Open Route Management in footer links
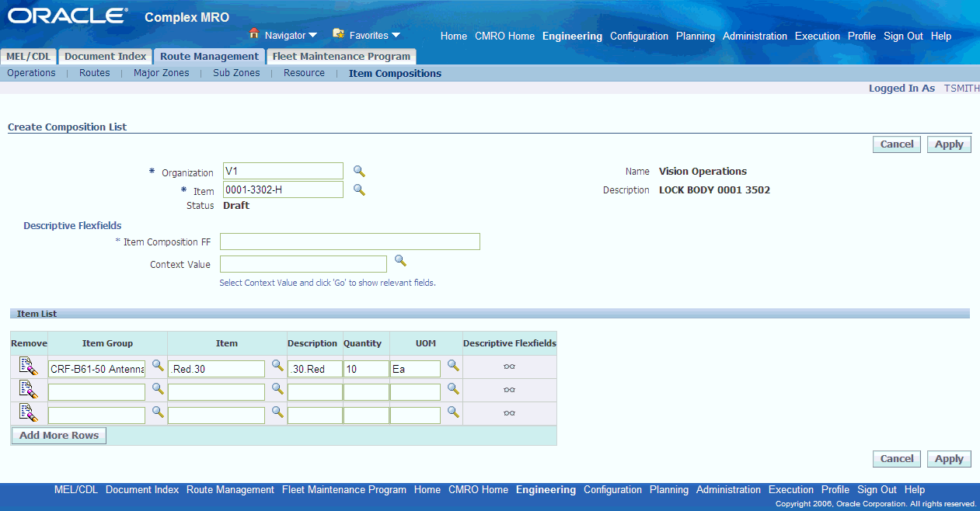 click(230, 490)
